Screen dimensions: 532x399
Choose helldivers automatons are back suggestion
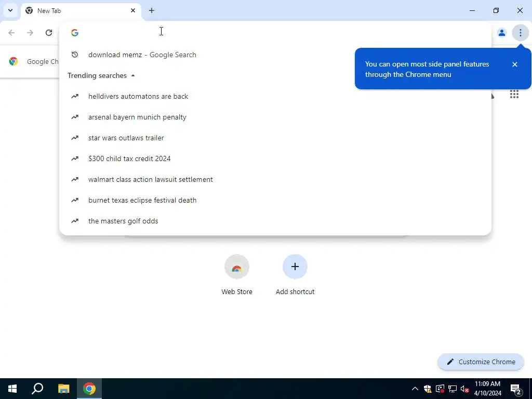[275, 96]
